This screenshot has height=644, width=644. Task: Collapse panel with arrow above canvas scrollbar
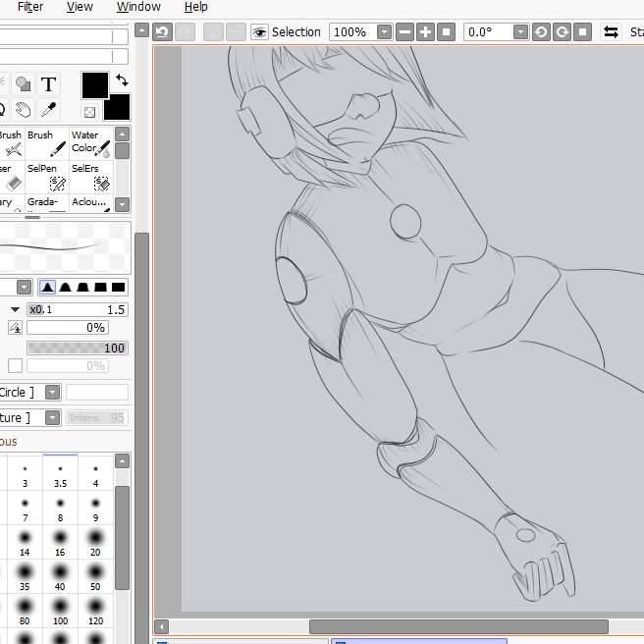click(x=141, y=30)
